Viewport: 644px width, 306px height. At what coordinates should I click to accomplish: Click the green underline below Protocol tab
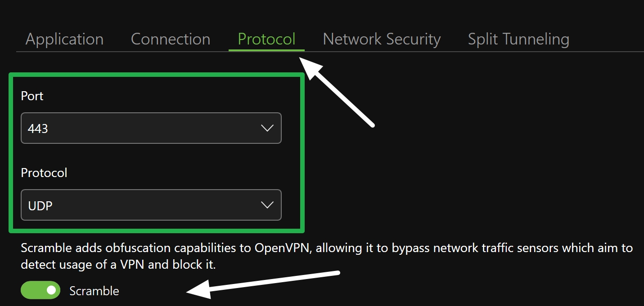tap(266, 51)
